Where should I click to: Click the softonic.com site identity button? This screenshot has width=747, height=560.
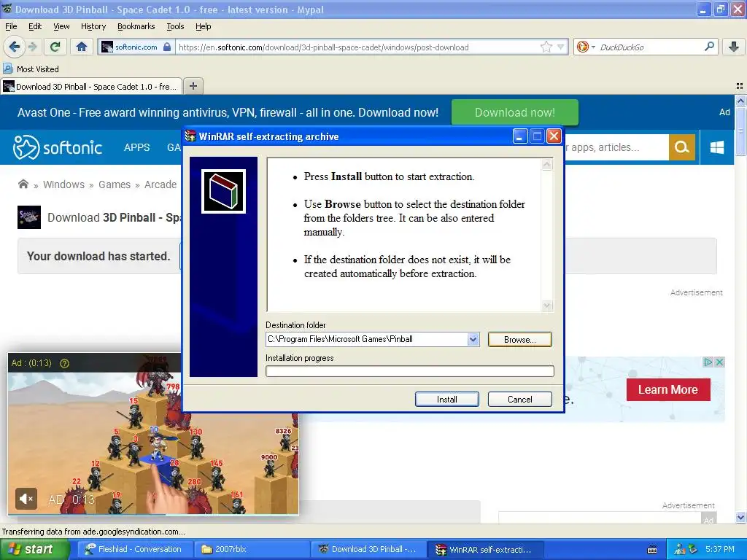coord(136,47)
